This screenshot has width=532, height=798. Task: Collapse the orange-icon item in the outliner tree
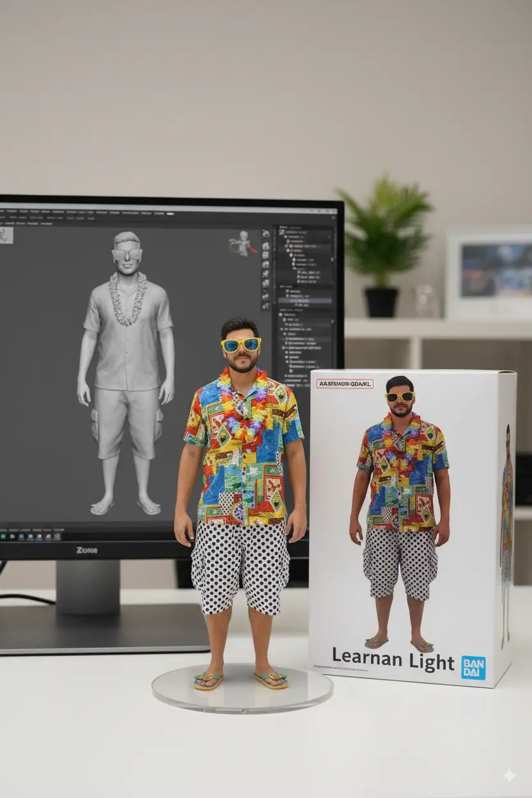tap(286, 245)
